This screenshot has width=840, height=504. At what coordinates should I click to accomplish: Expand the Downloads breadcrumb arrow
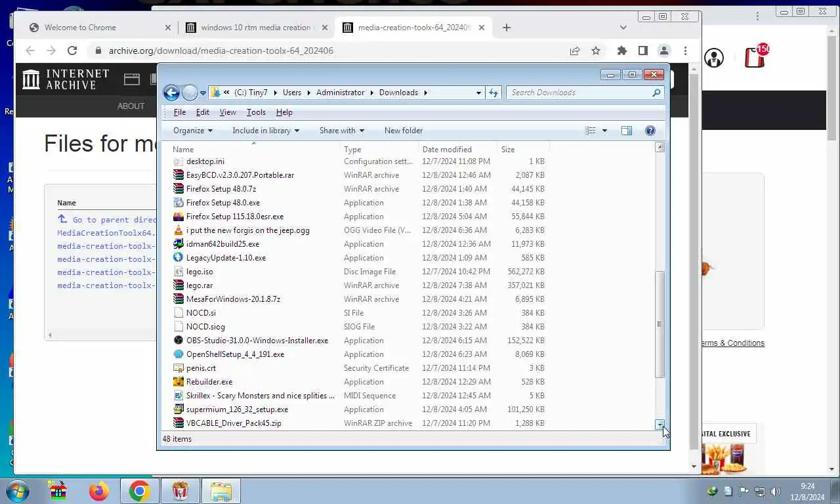pyautogui.click(x=425, y=93)
